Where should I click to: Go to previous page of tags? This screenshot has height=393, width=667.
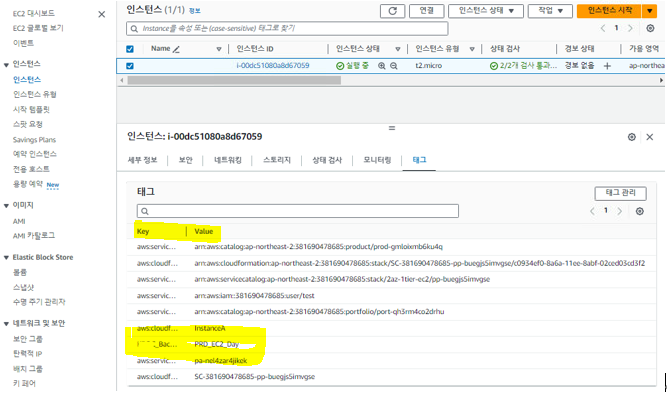click(x=592, y=211)
